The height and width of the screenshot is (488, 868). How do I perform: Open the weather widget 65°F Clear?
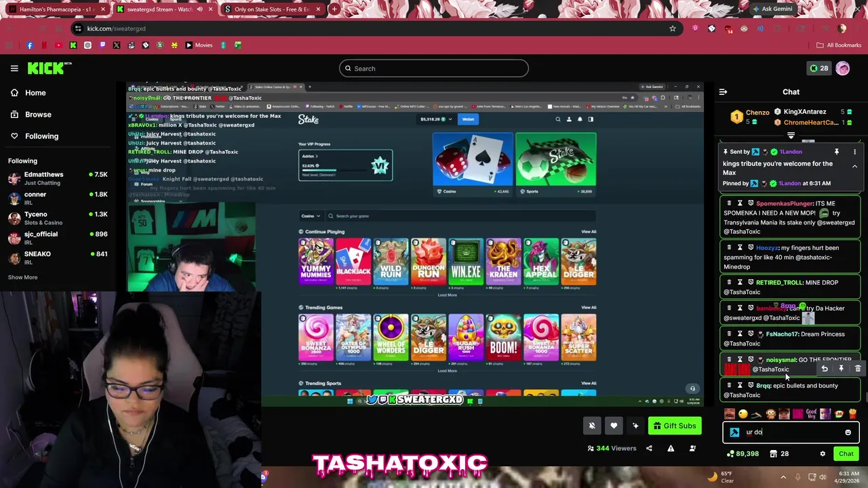720,477
